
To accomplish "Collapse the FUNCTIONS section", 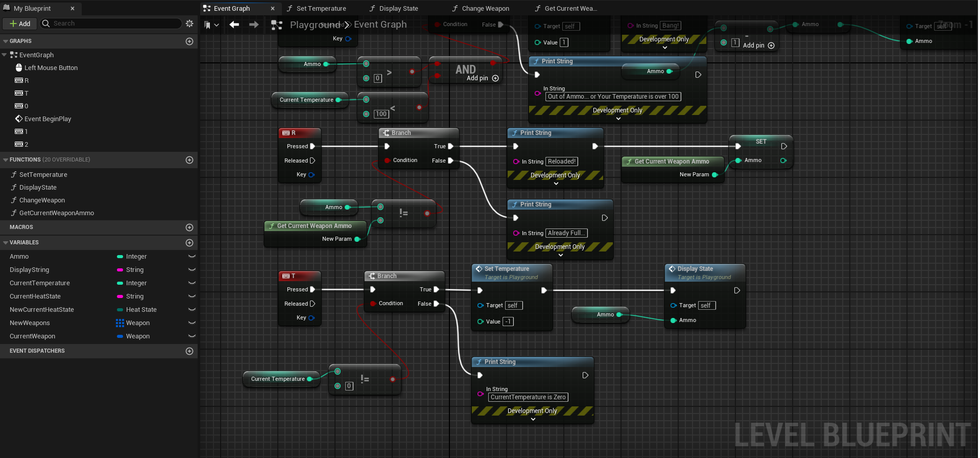I will [x=6, y=160].
